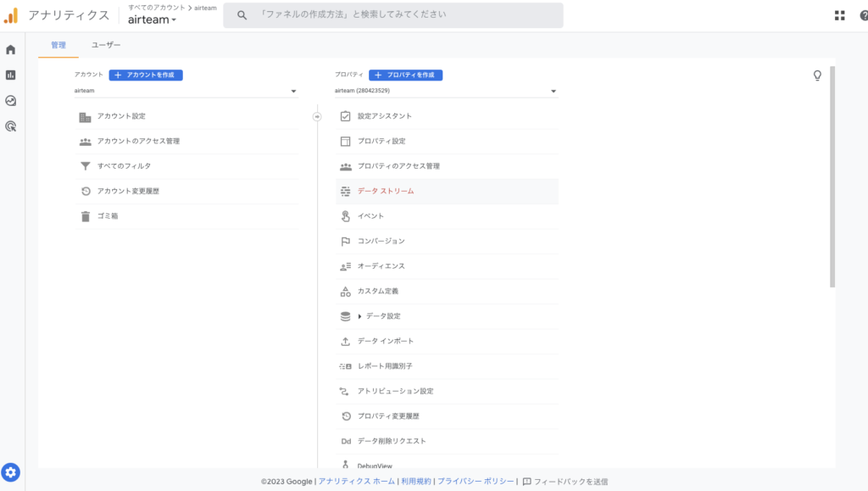Viewport: 868px width, 491px height.
Task: Click the アカウントを作成 button
Action: [146, 75]
